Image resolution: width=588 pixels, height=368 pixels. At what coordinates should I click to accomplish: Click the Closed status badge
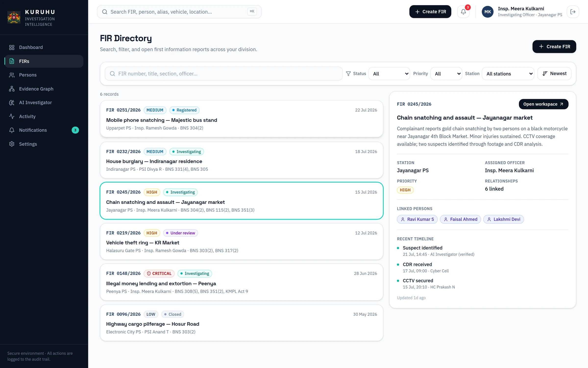pyautogui.click(x=172, y=314)
